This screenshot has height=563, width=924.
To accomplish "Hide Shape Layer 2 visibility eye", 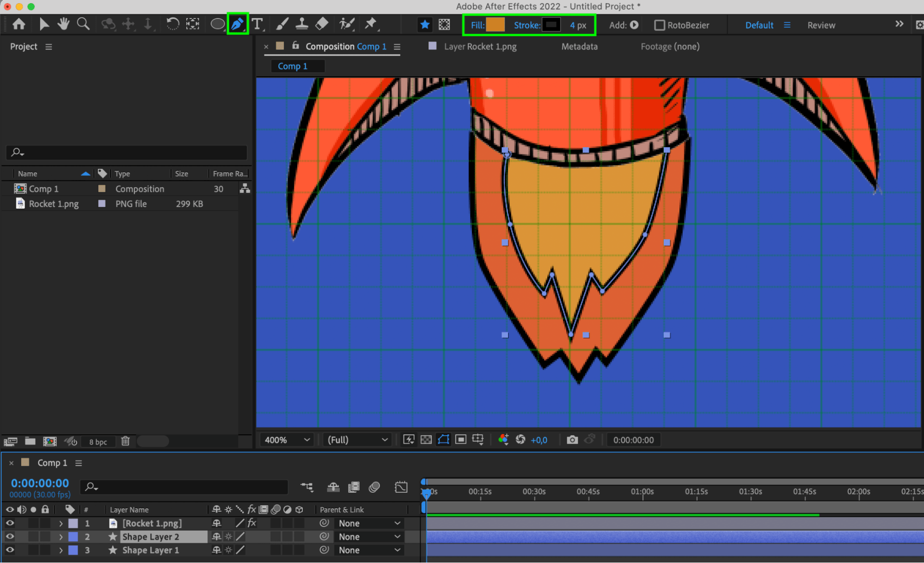I will [10, 537].
